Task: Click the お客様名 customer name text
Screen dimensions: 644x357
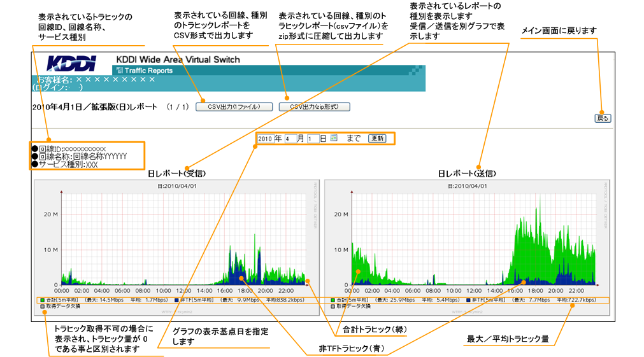Action: point(96,80)
